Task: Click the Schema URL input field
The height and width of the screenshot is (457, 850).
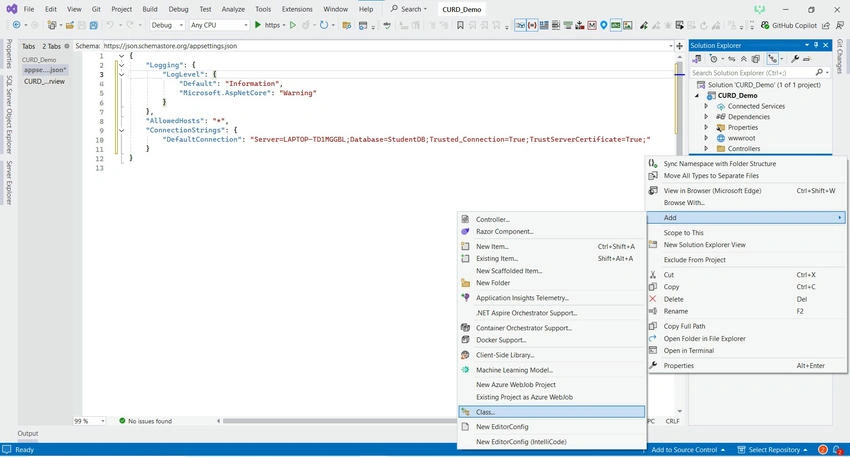Action: click(x=387, y=46)
